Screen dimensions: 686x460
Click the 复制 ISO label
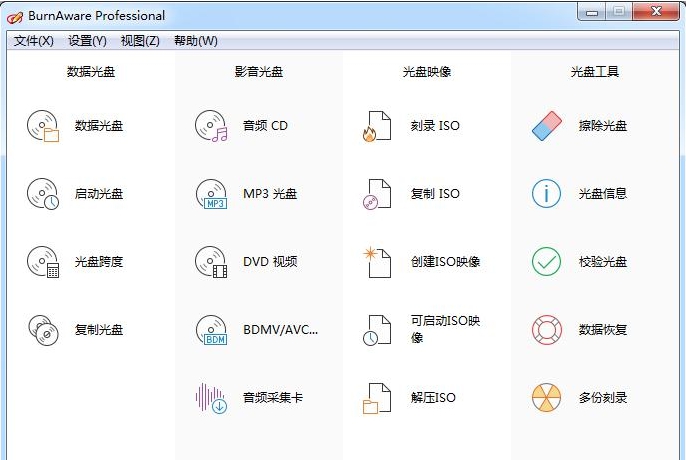click(x=435, y=194)
